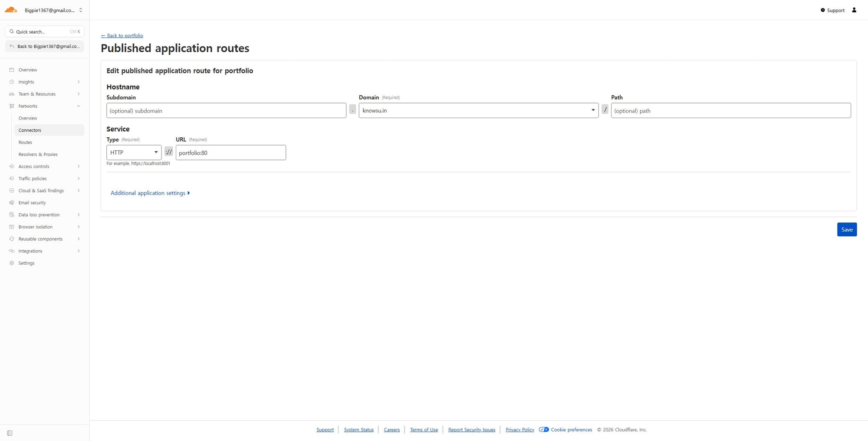Click into the Subdomain input field
The height and width of the screenshot is (441, 868).
point(226,110)
